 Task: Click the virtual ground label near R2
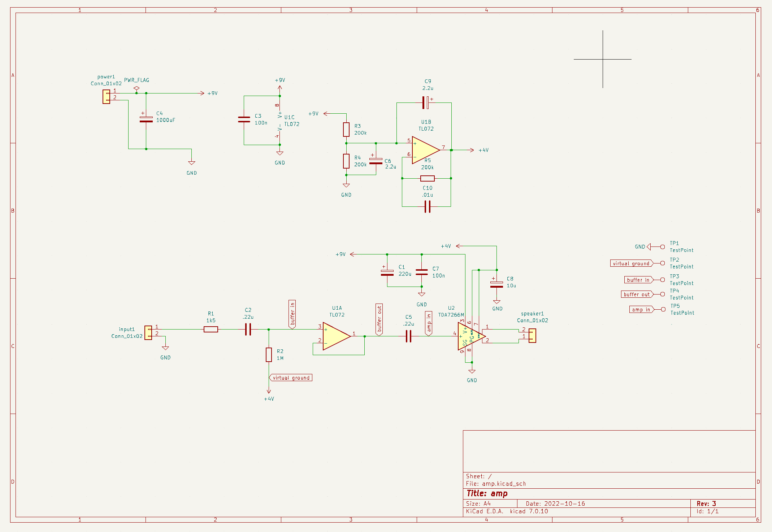291,378
